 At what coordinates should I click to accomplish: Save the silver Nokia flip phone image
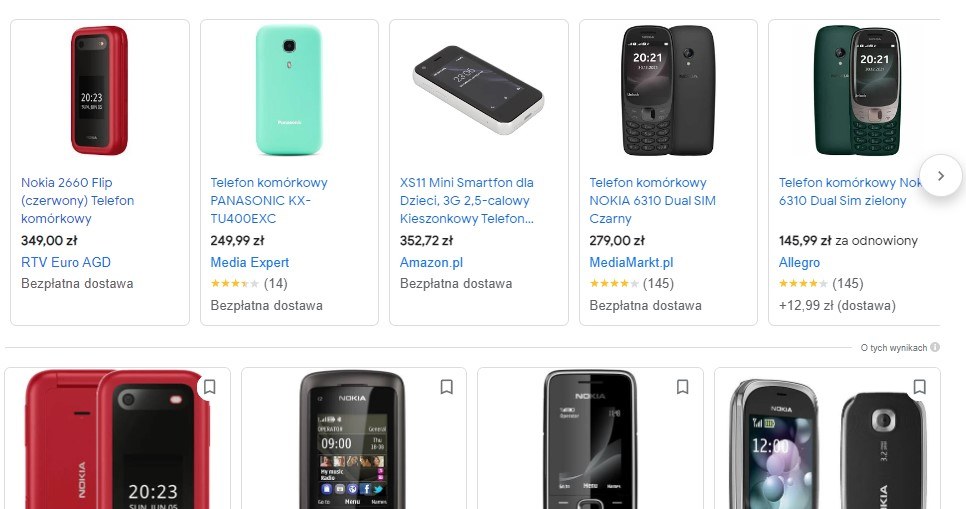[919, 387]
